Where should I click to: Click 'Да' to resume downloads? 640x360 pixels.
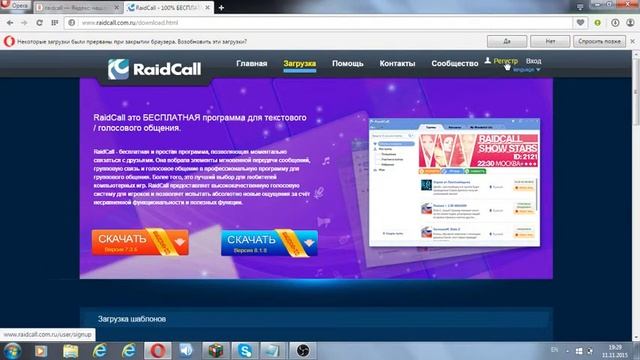[507, 41]
